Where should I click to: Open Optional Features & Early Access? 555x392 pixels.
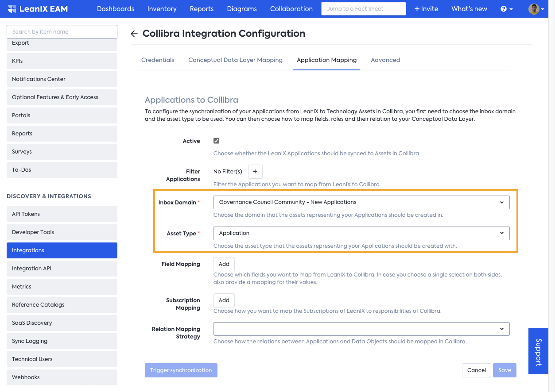[62, 97]
